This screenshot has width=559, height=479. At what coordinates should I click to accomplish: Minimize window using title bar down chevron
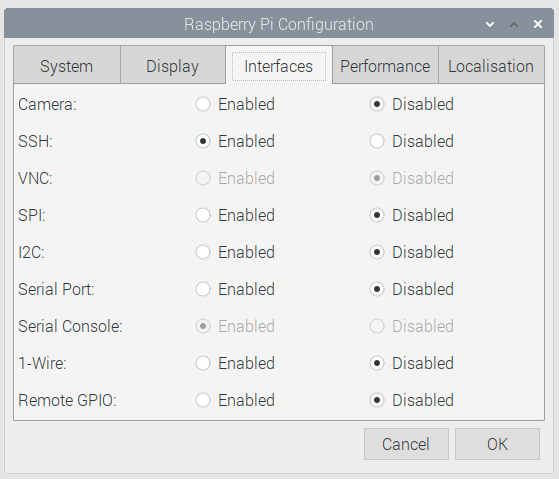[490, 24]
